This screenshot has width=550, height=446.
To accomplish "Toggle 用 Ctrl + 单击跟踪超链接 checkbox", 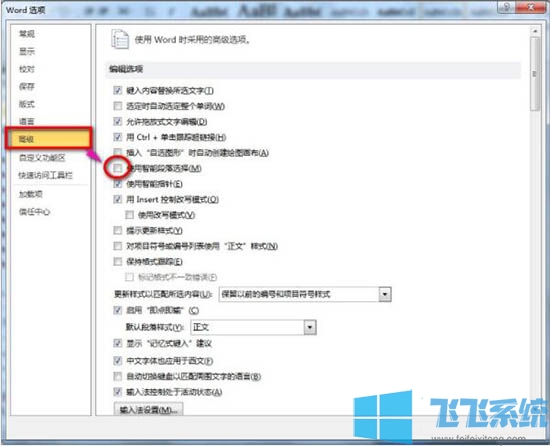I will click(x=118, y=137).
